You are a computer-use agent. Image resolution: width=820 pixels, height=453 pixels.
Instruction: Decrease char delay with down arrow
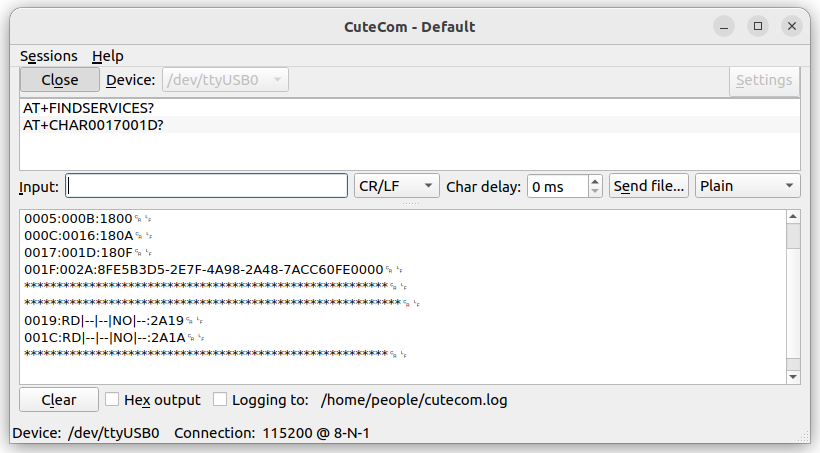[x=595, y=191]
